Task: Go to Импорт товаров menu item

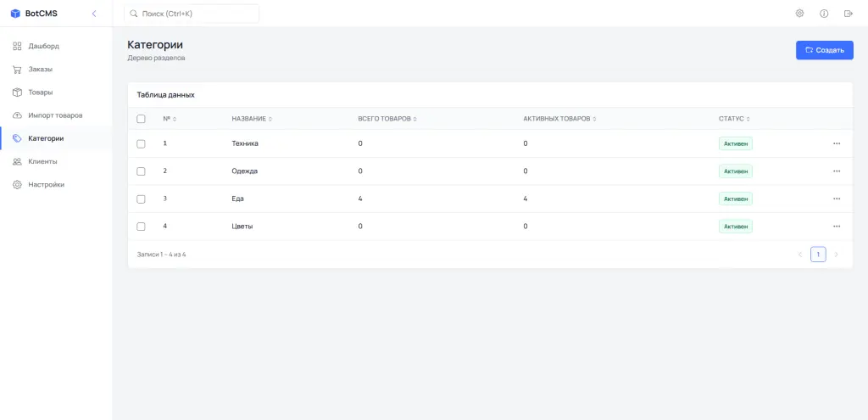Action: [55, 115]
